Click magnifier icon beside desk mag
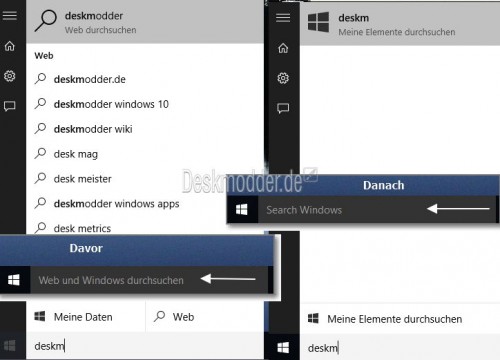 click(x=40, y=153)
